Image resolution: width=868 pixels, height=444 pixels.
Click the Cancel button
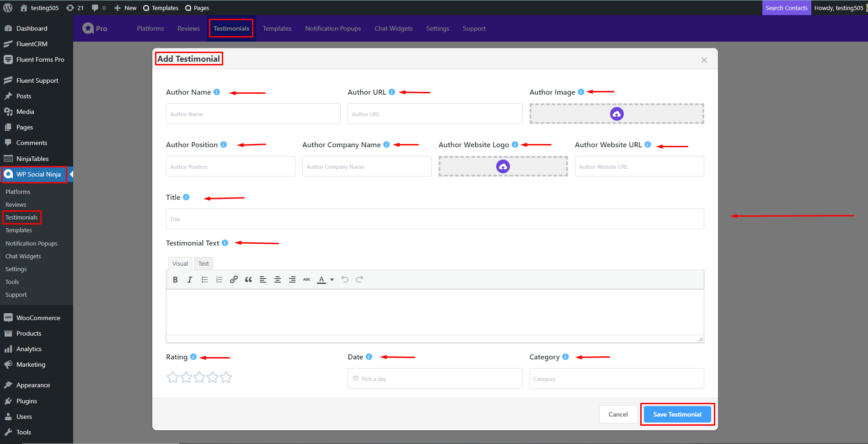pos(618,414)
